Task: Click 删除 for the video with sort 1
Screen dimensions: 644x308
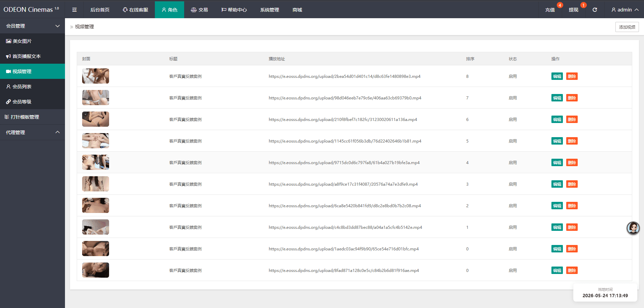Action: coord(572,227)
